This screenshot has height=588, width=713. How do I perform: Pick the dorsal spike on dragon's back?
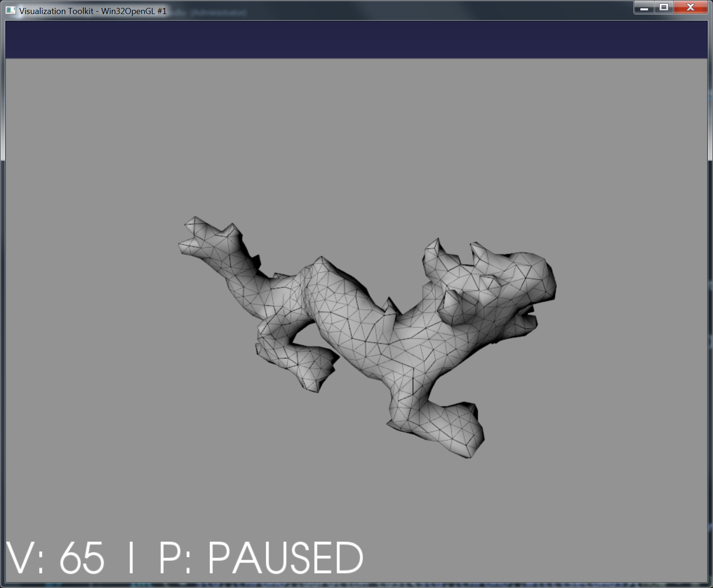coord(389,306)
